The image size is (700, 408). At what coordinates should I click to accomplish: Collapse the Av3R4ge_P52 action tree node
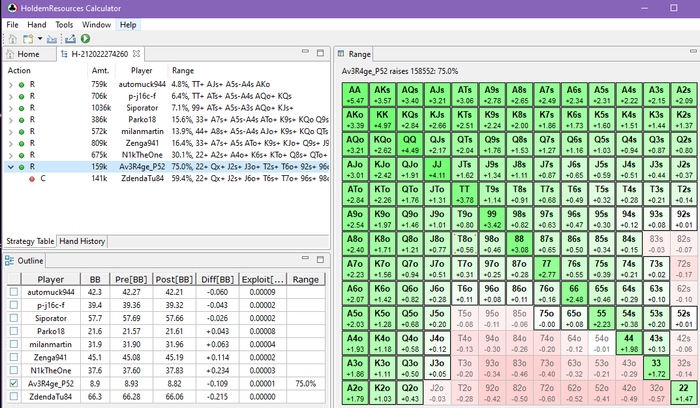pos(11,167)
